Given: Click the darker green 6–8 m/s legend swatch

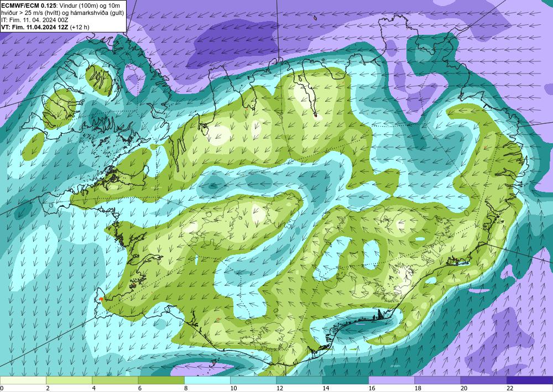Looking at the screenshot, I should (161, 380).
